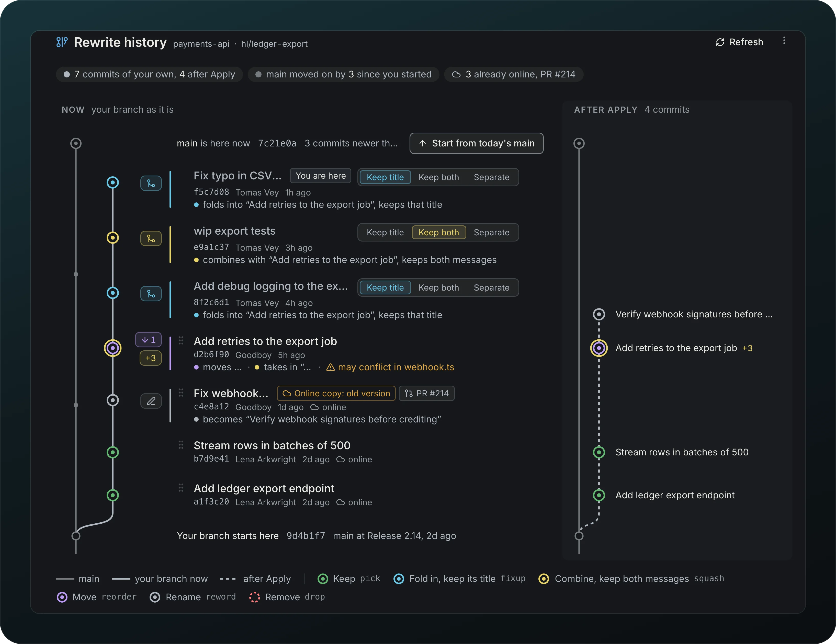Image resolution: width=836 pixels, height=644 pixels.
Task: Click the hl/ledger-export branch name
Action: pyautogui.click(x=274, y=44)
